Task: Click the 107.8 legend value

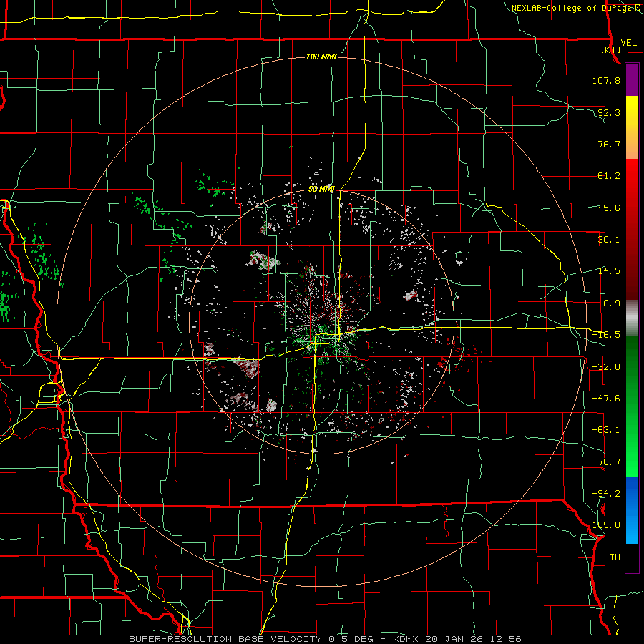Action: (x=606, y=80)
